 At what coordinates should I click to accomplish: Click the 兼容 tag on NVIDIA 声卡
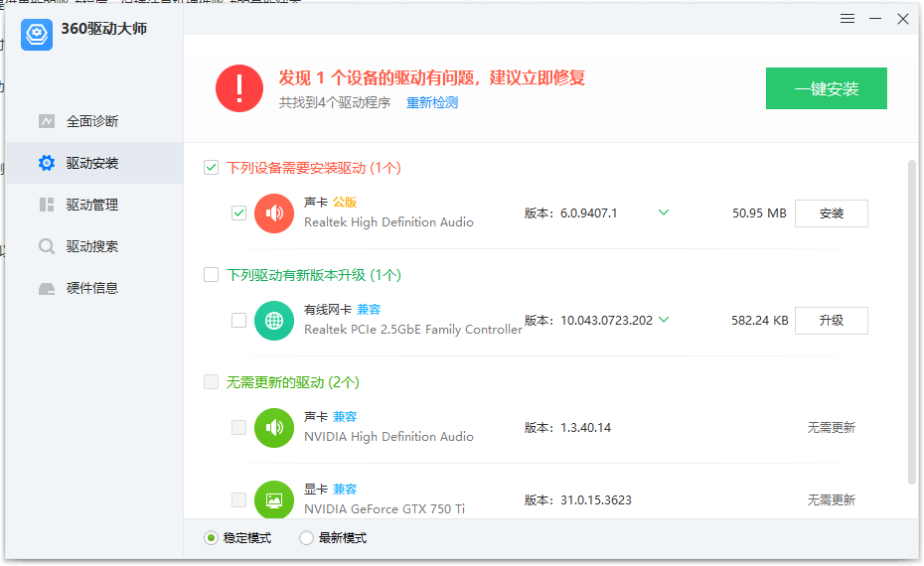345,416
